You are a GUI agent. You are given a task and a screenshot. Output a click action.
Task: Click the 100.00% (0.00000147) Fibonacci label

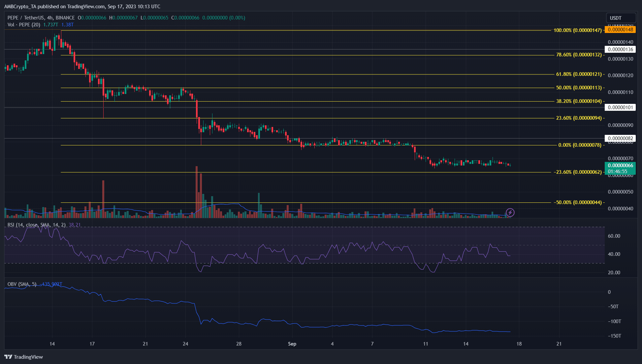click(577, 30)
